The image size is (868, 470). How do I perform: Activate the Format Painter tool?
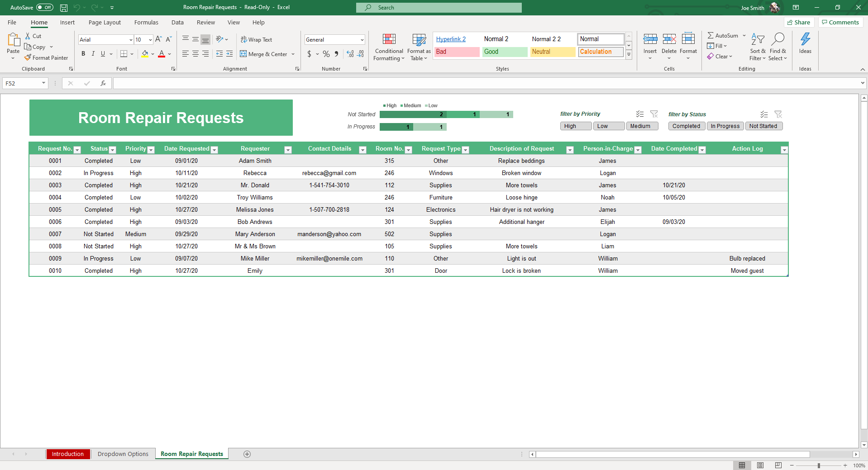[47, 57]
